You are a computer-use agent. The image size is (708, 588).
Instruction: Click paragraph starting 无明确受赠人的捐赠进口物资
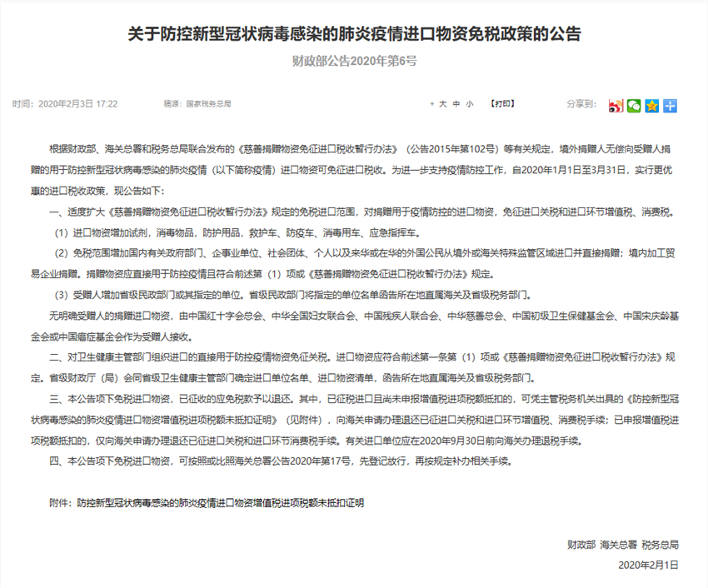(355, 326)
